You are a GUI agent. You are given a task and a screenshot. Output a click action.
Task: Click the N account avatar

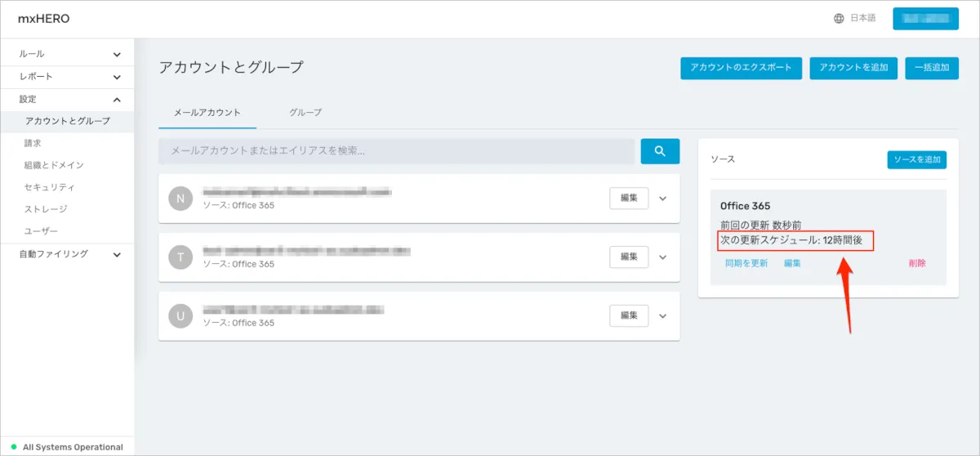(180, 199)
